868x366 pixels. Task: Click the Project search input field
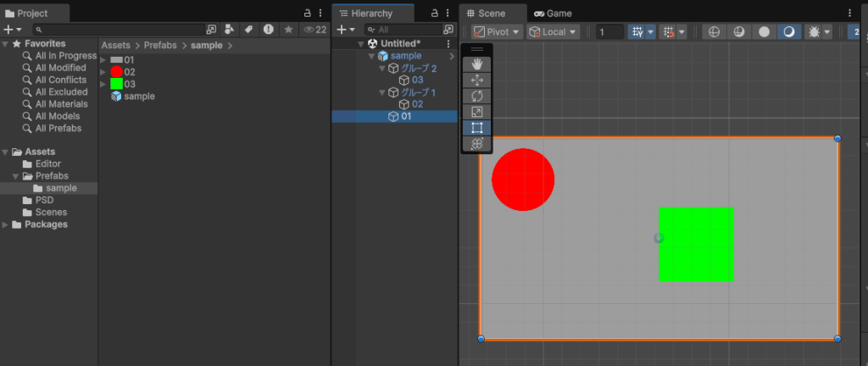coord(119,30)
